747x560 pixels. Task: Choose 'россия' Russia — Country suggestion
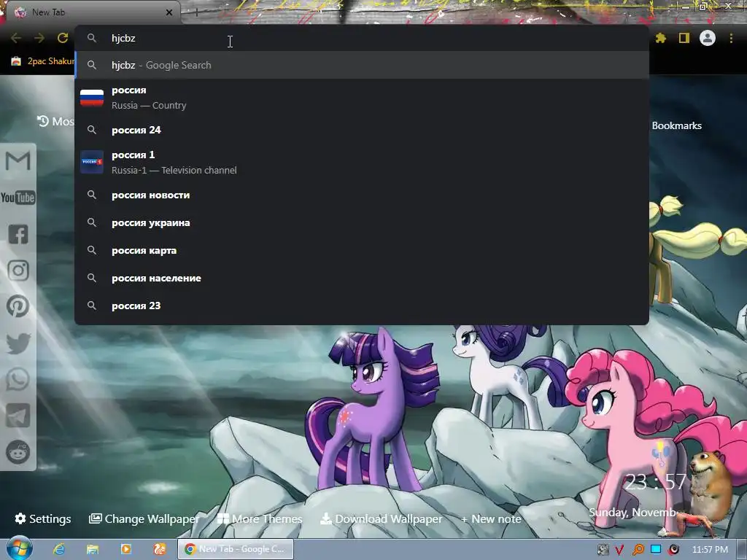tap(362, 98)
